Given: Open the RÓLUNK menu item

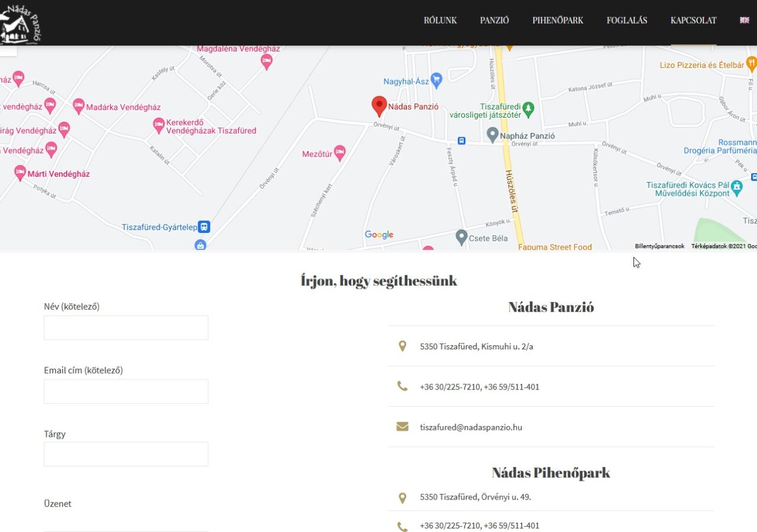Looking at the screenshot, I should point(440,20).
